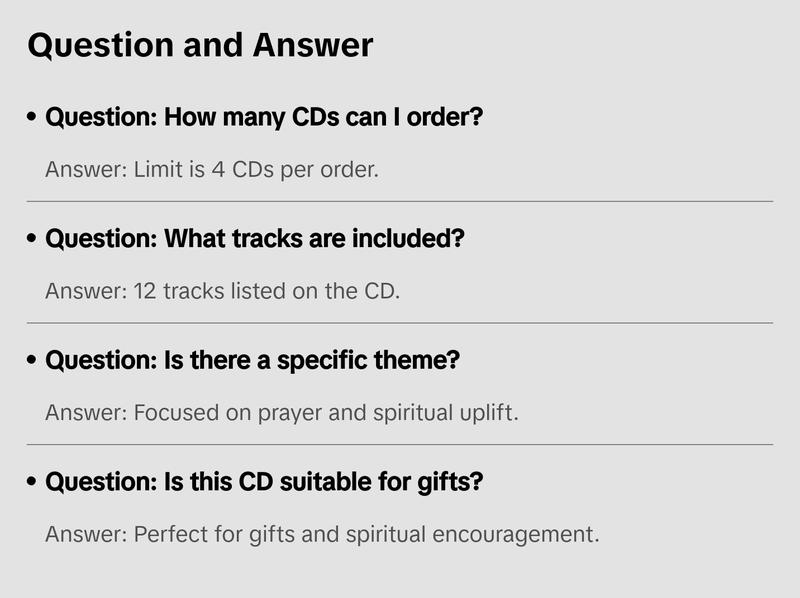Select question "What tracks are included?"
The image size is (800, 598).
(x=255, y=240)
